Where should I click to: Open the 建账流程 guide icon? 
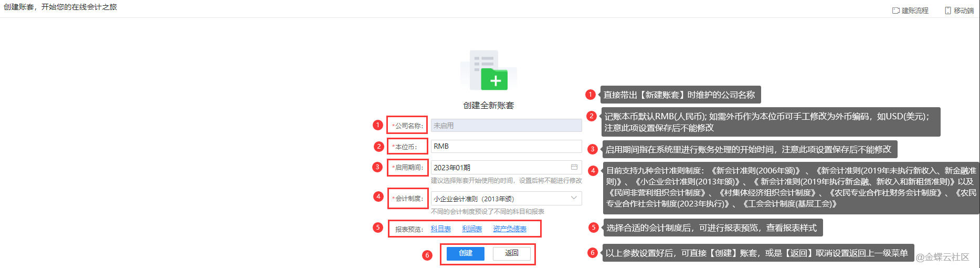(x=896, y=11)
